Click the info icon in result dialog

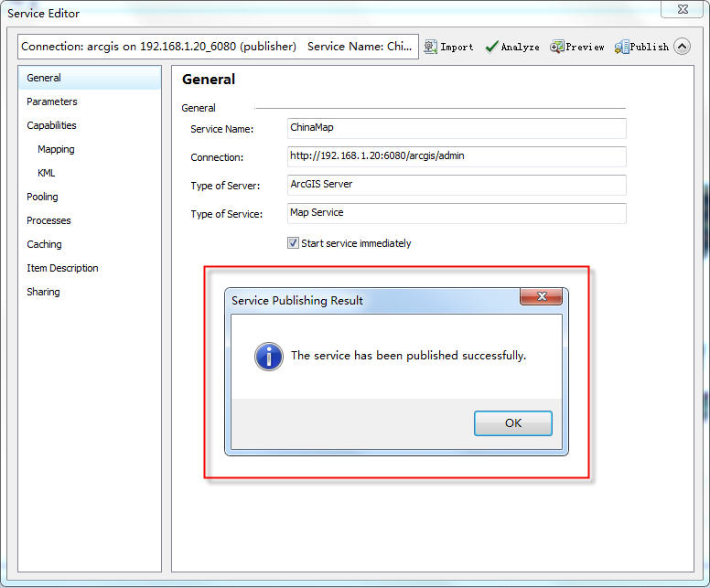(x=269, y=357)
